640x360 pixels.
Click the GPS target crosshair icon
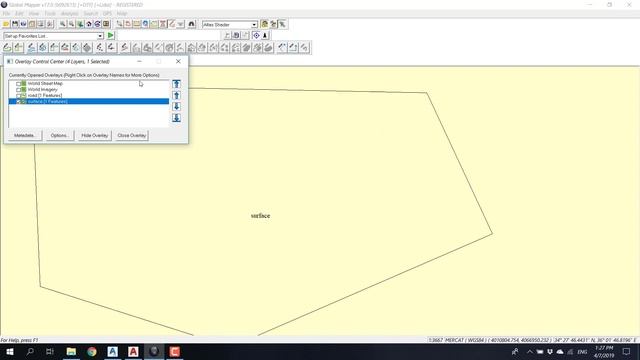(256, 36)
